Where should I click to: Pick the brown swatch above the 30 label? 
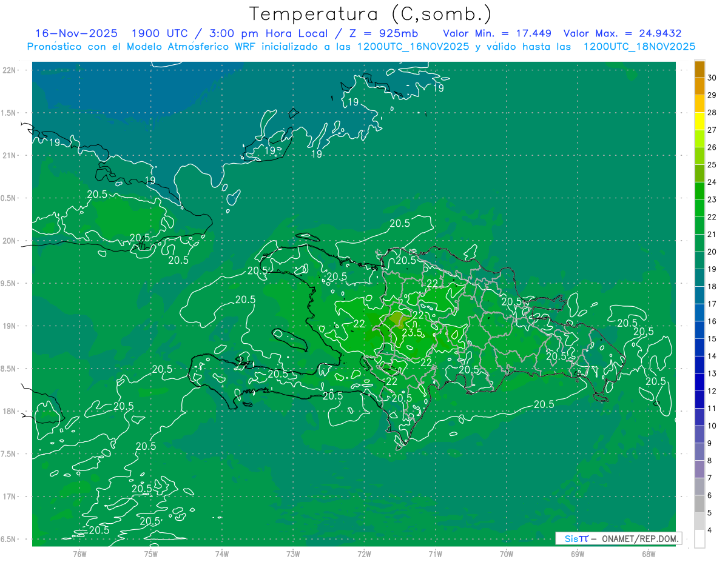point(699,69)
